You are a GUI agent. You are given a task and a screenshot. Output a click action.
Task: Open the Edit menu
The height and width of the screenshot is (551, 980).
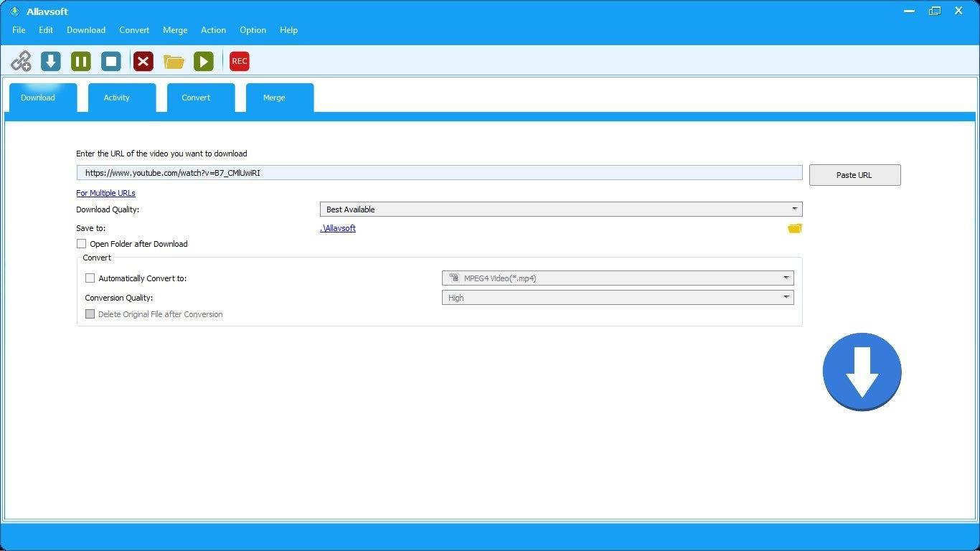pos(46,30)
